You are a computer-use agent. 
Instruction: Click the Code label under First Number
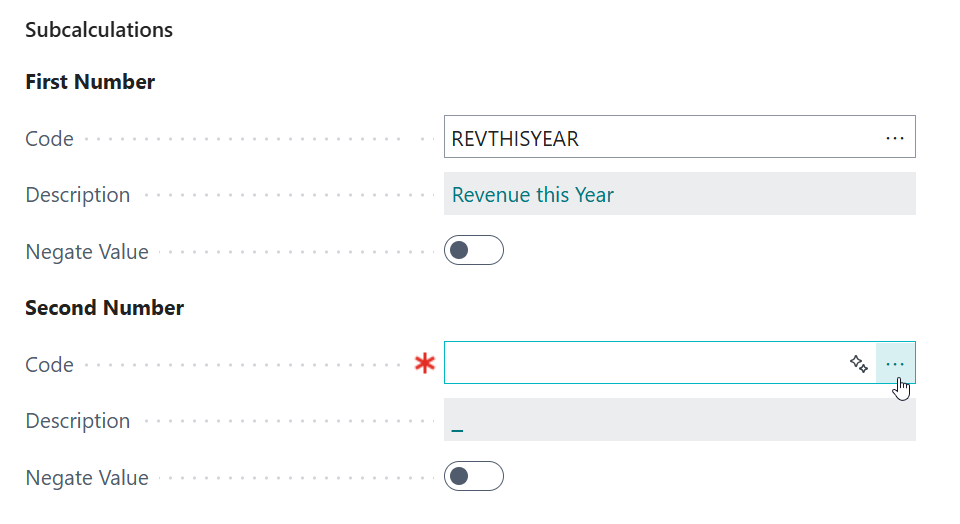tap(49, 139)
